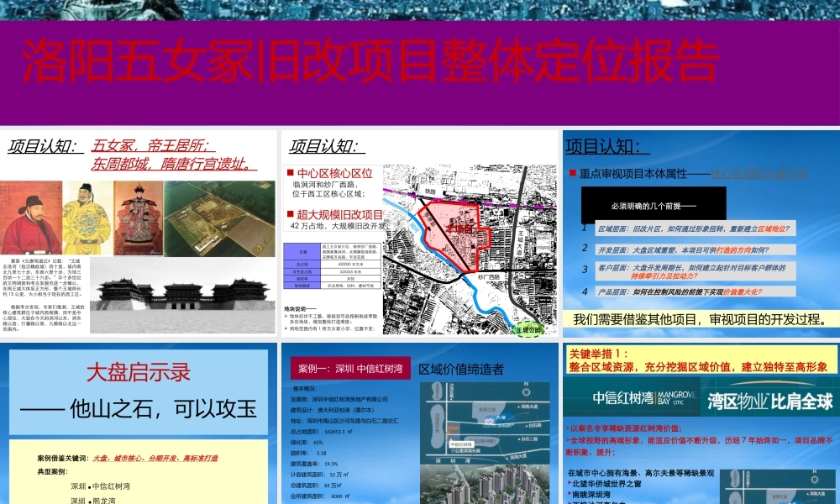
Task: Open the slide with the 中心区核心区位 map
Action: click(x=419, y=233)
